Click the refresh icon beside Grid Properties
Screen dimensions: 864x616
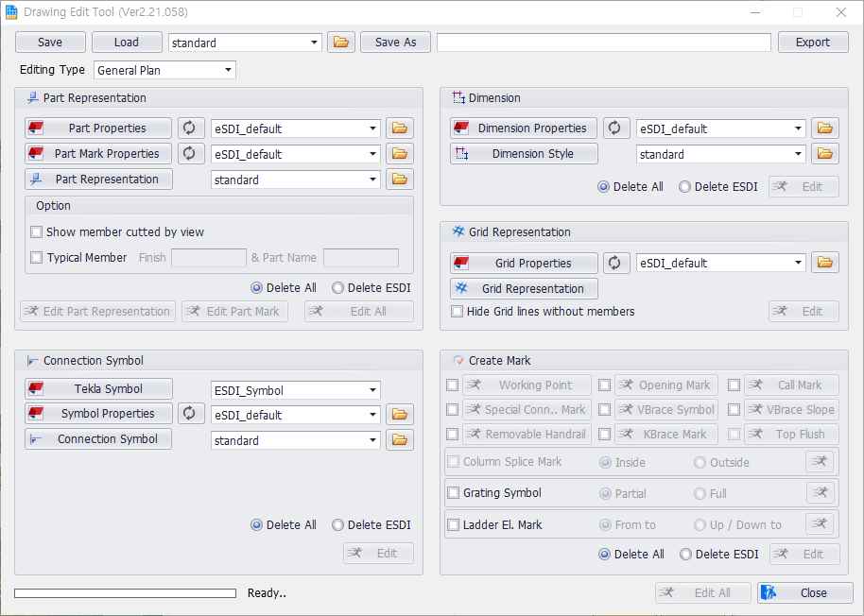(617, 263)
